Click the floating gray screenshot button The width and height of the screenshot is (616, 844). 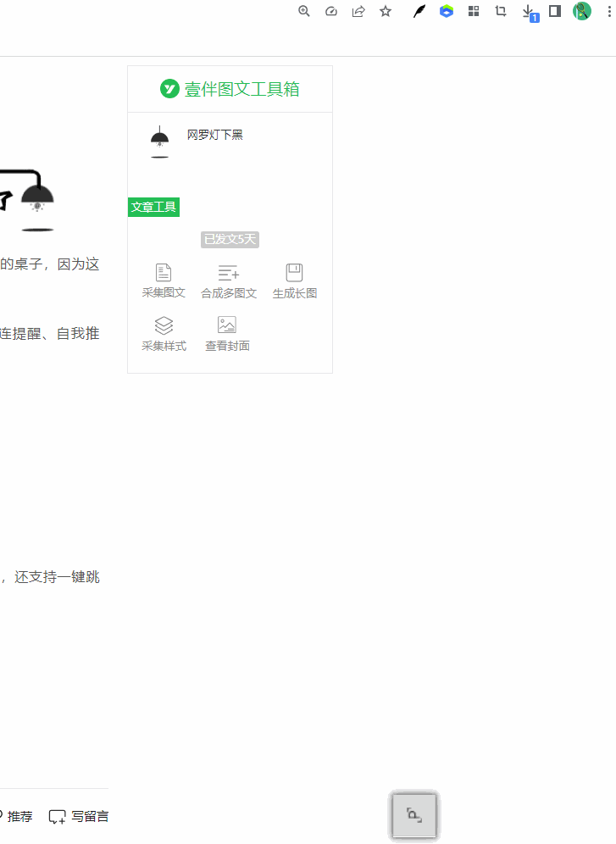pyautogui.click(x=413, y=815)
